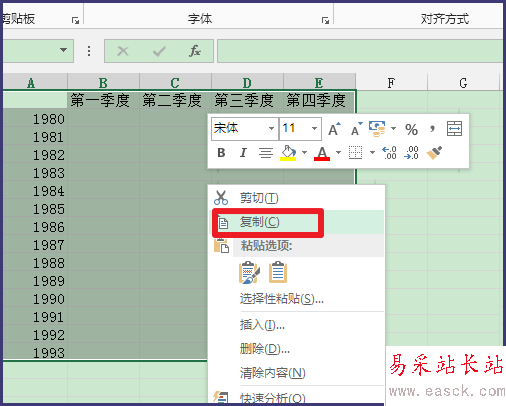Open 快速分析(Q) from context menu
506x406 pixels.
pos(296,397)
